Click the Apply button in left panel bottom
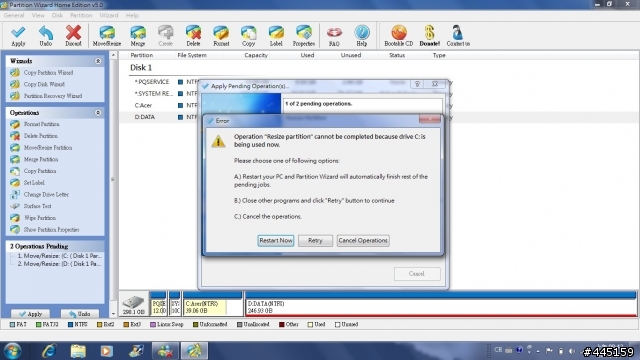Image resolution: width=640 pixels, height=360 pixels. point(31,314)
